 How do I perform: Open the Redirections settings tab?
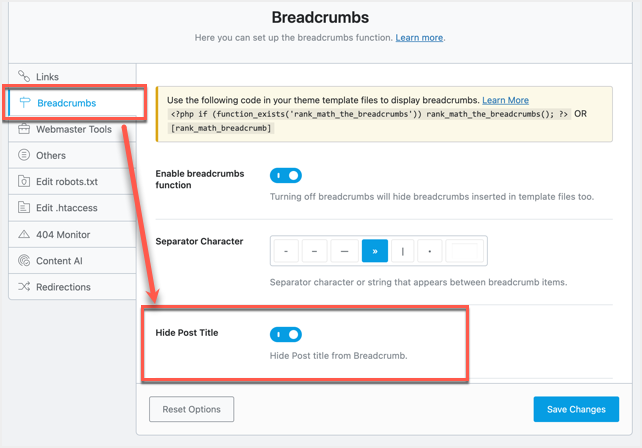point(63,287)
